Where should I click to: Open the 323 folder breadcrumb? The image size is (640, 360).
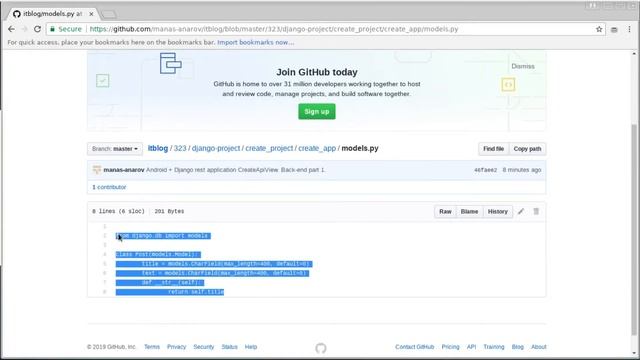point(180,148)
